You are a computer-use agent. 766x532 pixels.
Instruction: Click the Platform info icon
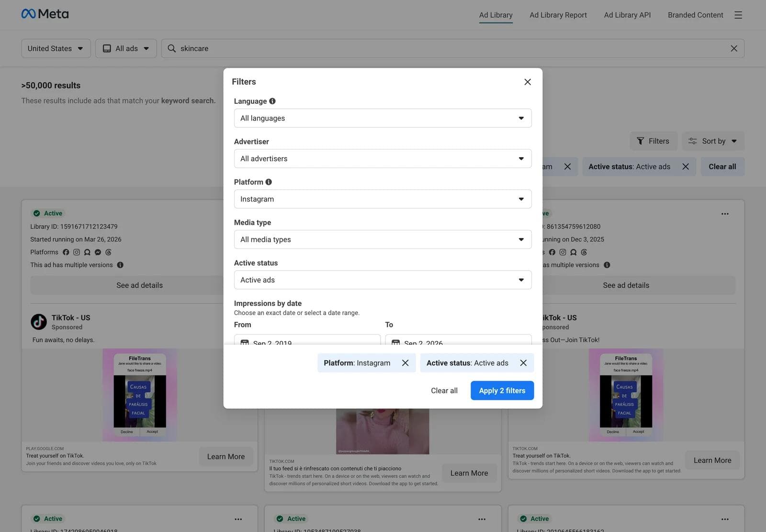click(269, 182)
